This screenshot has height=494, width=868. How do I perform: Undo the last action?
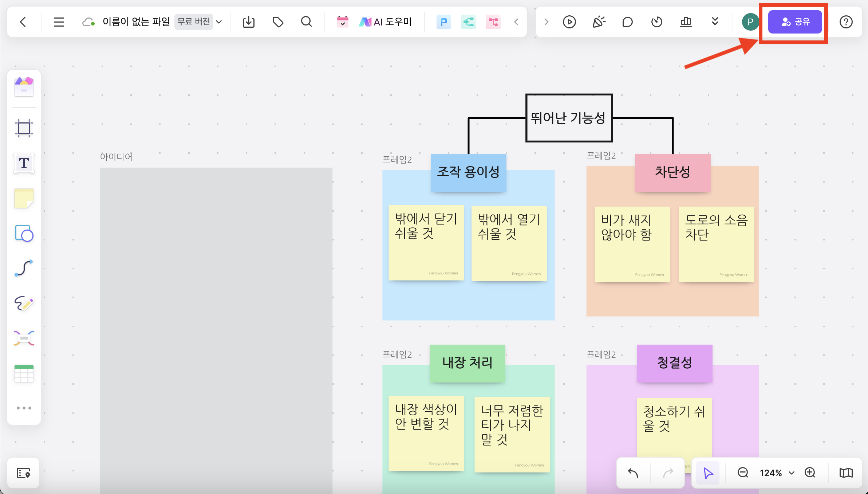[x=633, y=473]
